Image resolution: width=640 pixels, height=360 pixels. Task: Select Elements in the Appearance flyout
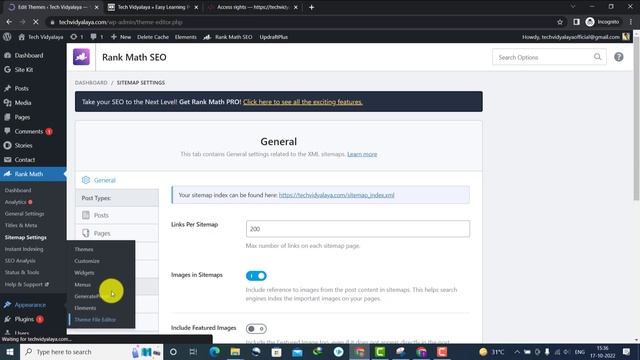click(x=85, y=308)
